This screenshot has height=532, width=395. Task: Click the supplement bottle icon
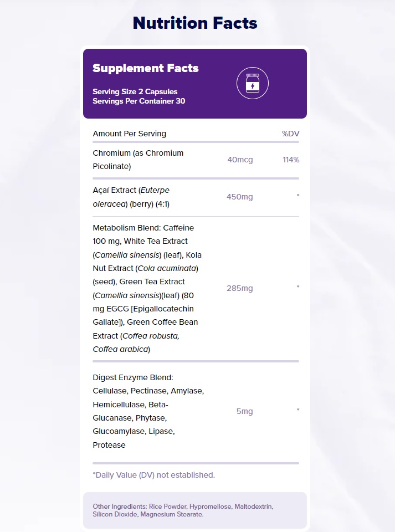(x=253, y=83)
